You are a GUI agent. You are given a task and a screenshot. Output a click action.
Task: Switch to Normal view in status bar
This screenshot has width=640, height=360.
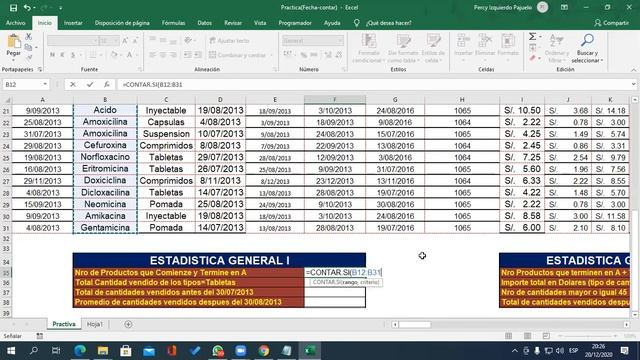[x=508, y=336]
